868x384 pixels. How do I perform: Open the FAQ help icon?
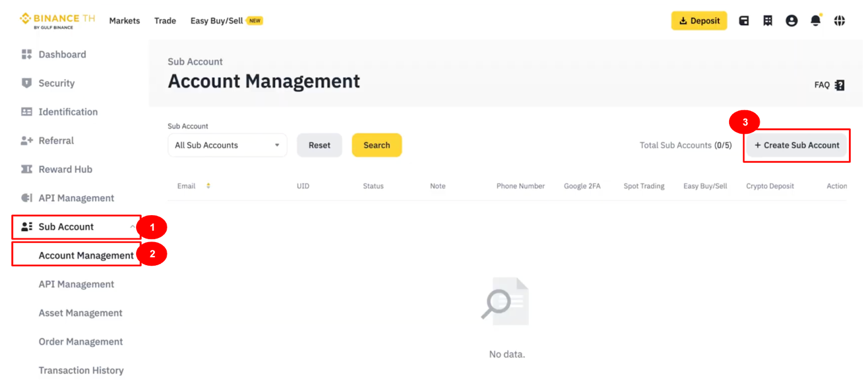point(839,85)
